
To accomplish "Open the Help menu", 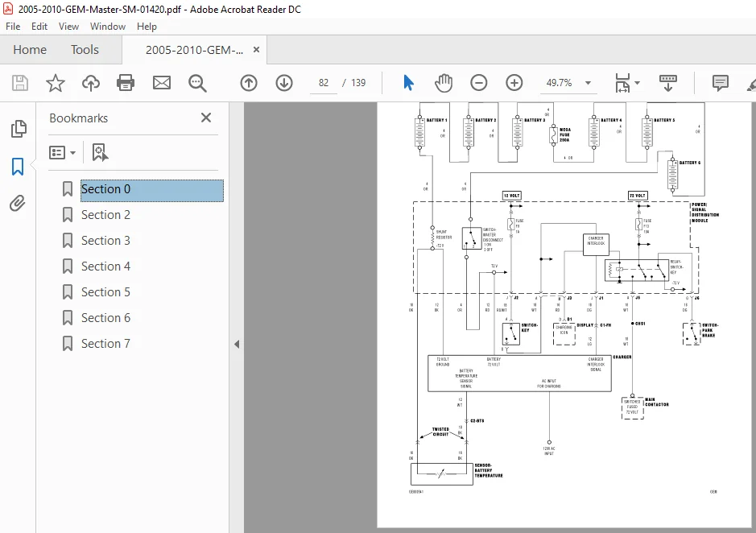I will (x=147, y=27).
